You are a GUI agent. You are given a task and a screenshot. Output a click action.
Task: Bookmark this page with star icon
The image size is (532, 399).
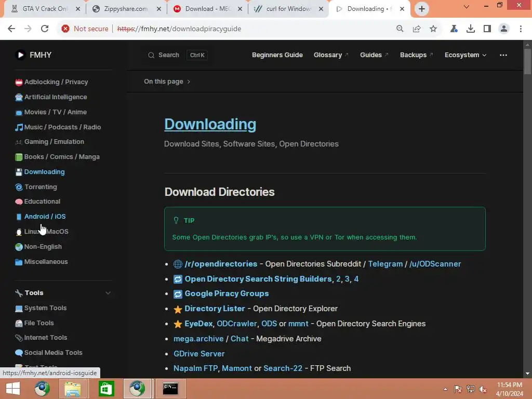pyautogui.click(x=433, y=29)
